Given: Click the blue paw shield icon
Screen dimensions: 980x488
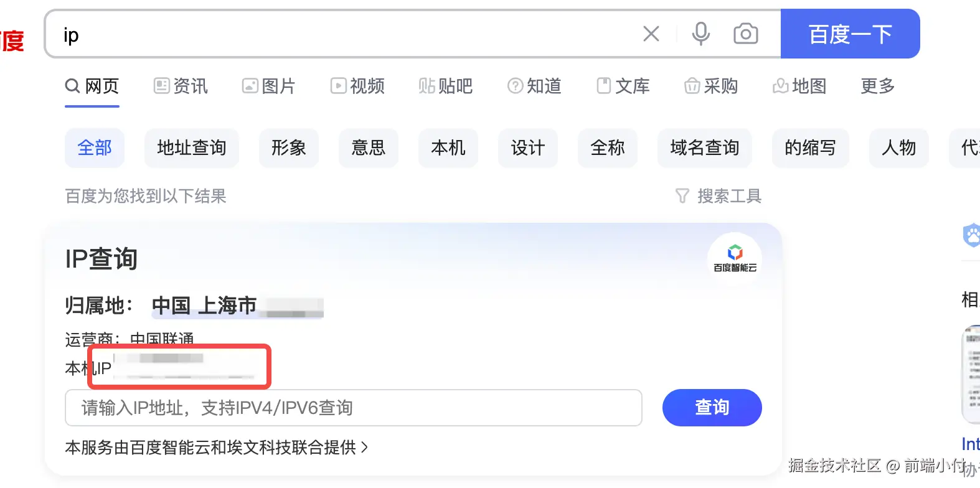Looking at the screenshot, I should [971, 235].
